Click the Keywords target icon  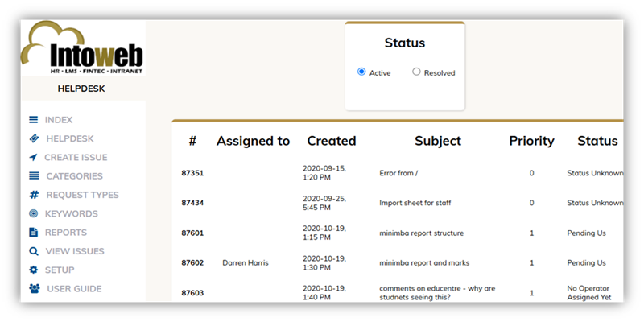(33, 213)
